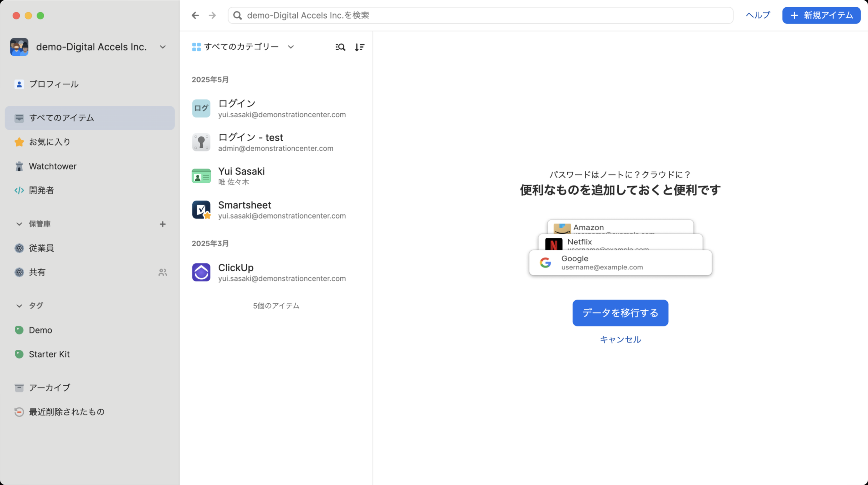Open the list filter search icon
The width and height of the screenshot is (868, 485).
coord(340,47)
